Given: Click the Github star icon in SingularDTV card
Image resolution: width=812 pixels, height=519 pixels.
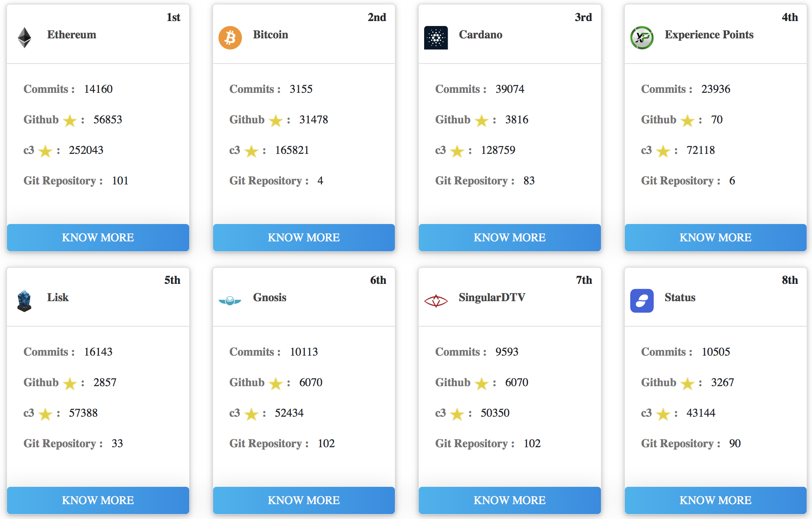Looking at the screenshot, I should pos(481,383).
